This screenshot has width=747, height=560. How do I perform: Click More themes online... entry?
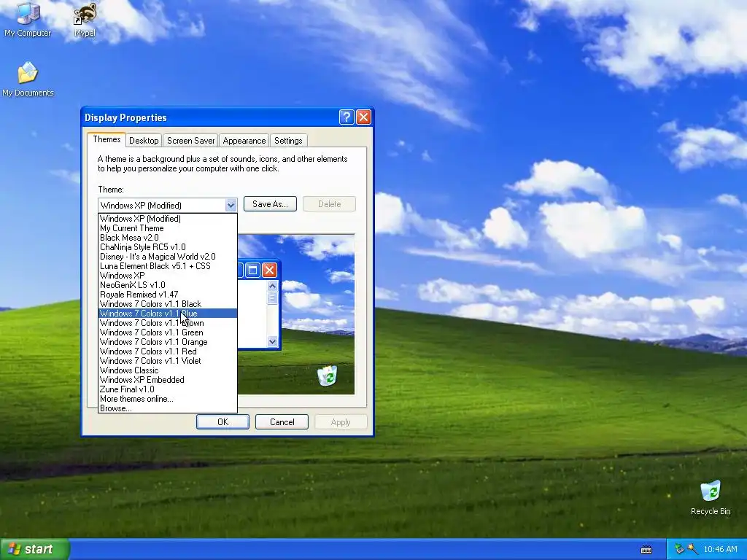coord(167,399)
